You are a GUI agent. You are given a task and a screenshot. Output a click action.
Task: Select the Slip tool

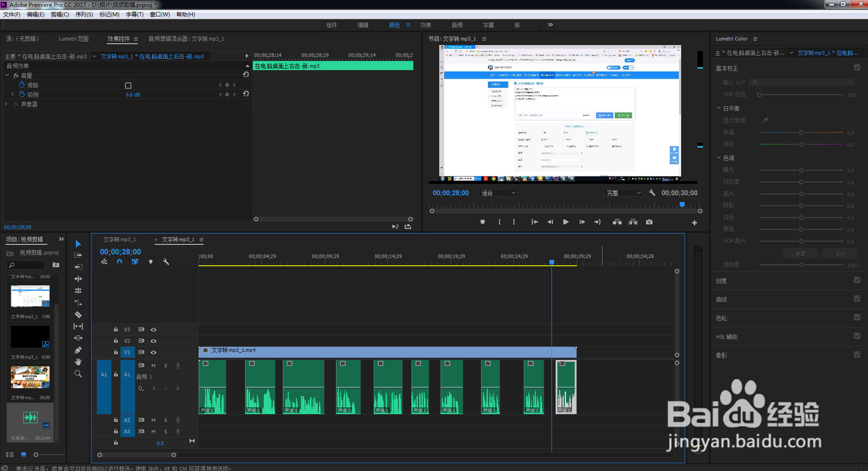[78, 326]
